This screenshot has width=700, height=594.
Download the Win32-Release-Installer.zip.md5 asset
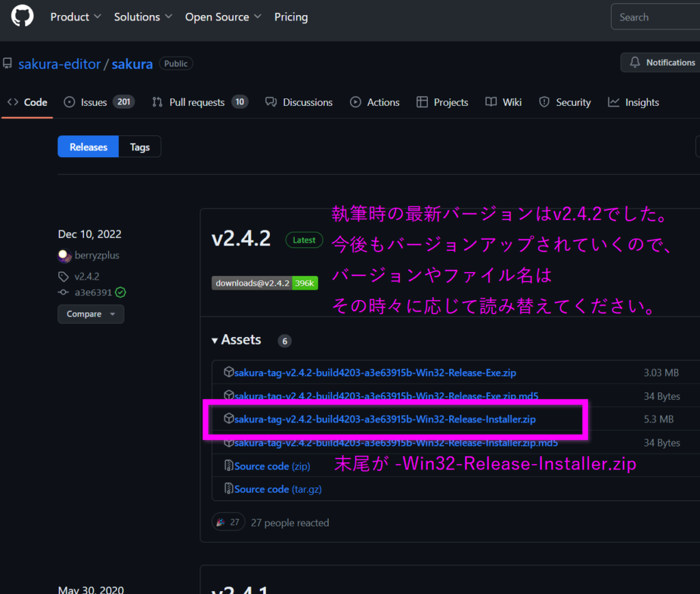[x=396, y=444]
